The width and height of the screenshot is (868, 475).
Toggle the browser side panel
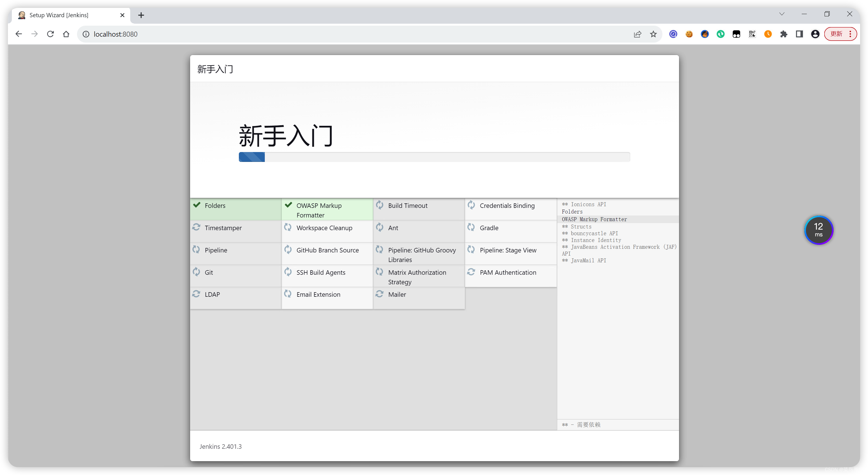pos(799,34)
